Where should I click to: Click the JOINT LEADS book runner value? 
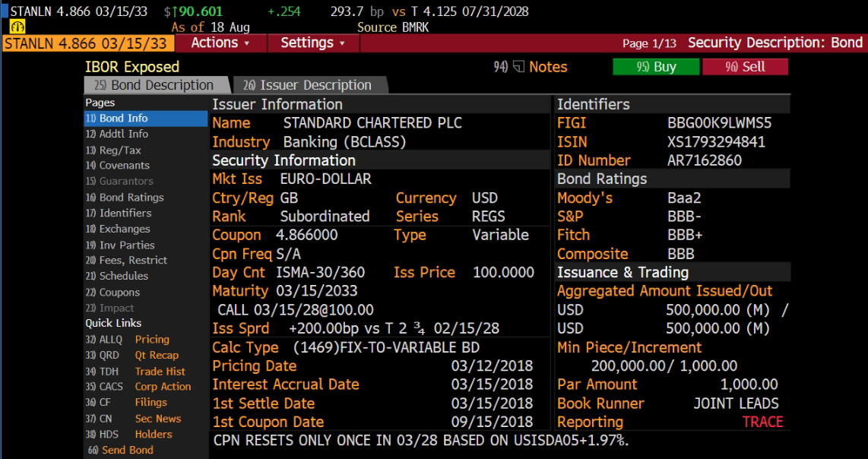click(736, 404)
